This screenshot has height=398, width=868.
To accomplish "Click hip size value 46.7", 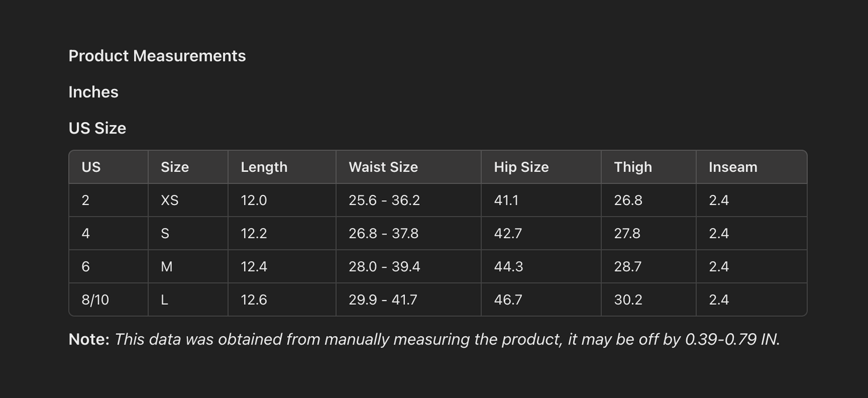I will point(508,300).
